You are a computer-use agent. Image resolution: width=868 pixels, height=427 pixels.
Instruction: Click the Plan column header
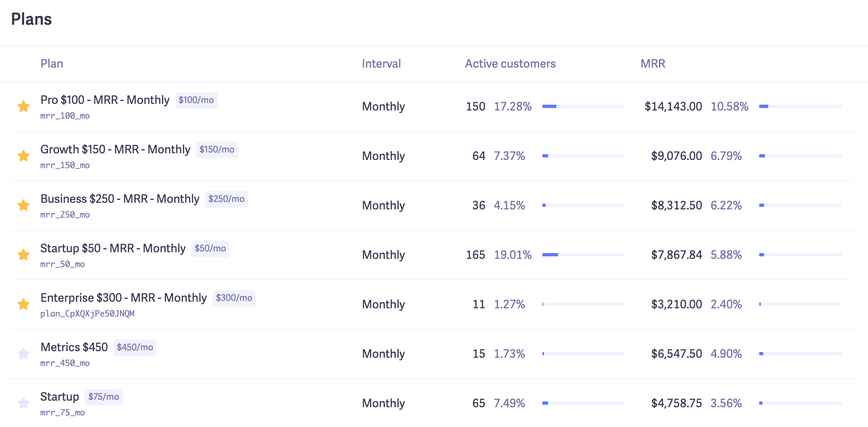52,63
